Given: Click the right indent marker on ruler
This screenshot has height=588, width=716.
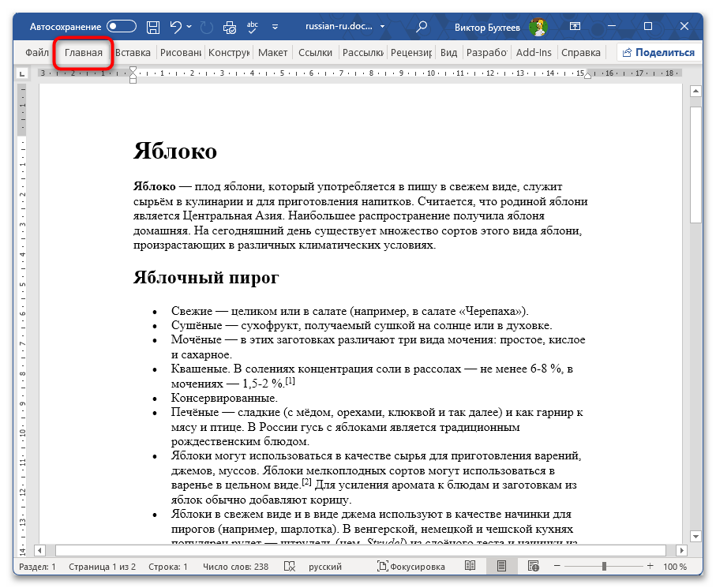Looking at the screenshot, I should 587,75.
